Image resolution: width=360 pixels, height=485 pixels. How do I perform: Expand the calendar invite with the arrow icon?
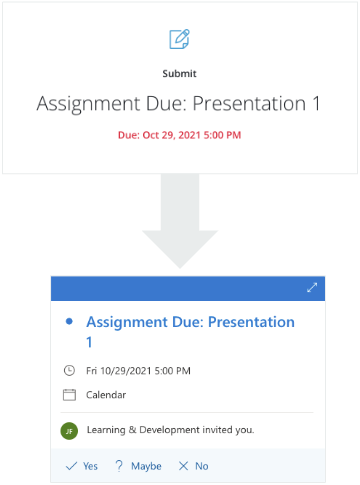pyautogui.click(x=312, y=288)
